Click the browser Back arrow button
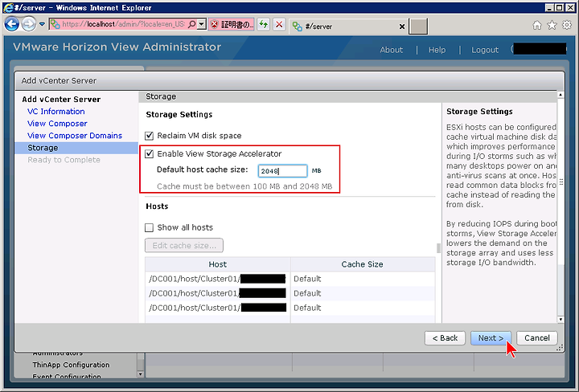The image size is (579, 392). point(11,24)
